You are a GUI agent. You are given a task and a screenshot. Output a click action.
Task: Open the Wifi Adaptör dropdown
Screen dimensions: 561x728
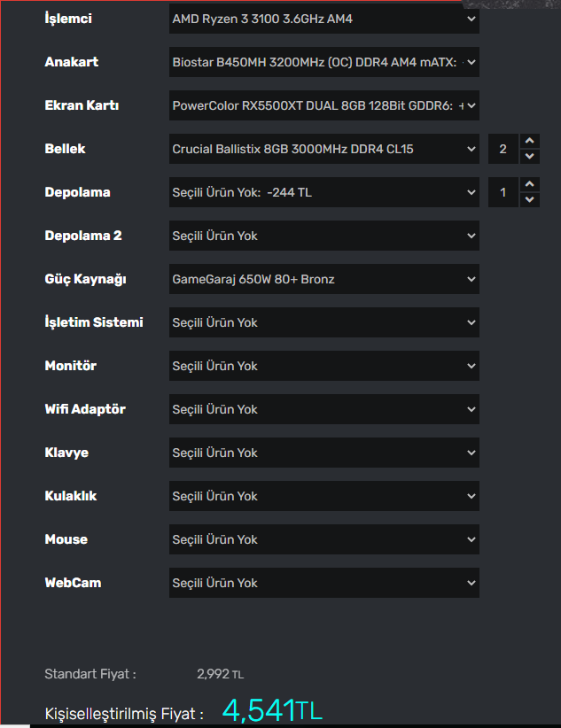click(323, 409)
